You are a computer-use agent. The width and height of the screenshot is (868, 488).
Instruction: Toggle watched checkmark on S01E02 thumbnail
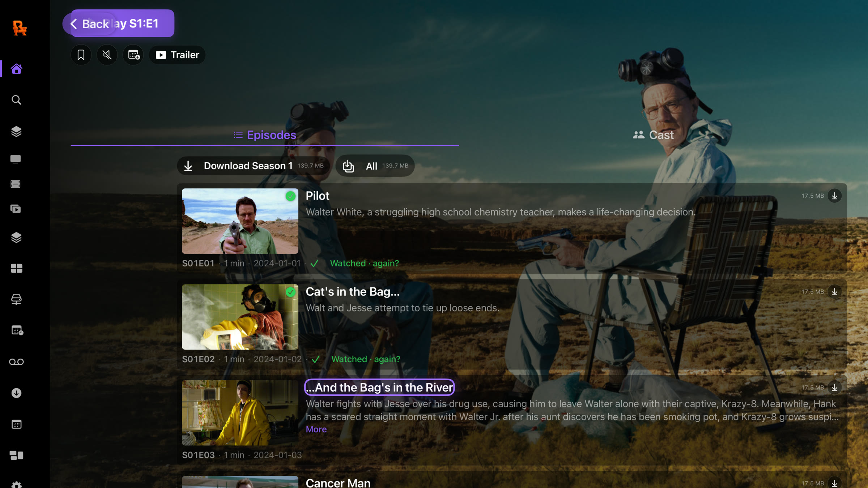(x=290, y=292)
